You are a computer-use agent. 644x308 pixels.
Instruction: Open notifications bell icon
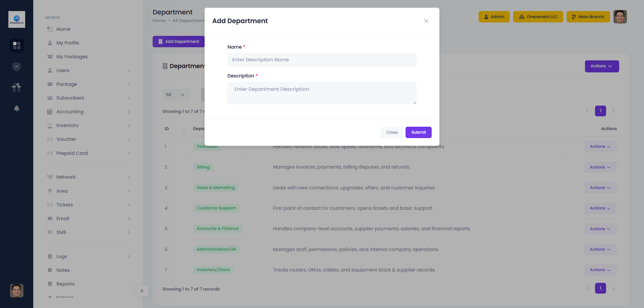[16, 108]
